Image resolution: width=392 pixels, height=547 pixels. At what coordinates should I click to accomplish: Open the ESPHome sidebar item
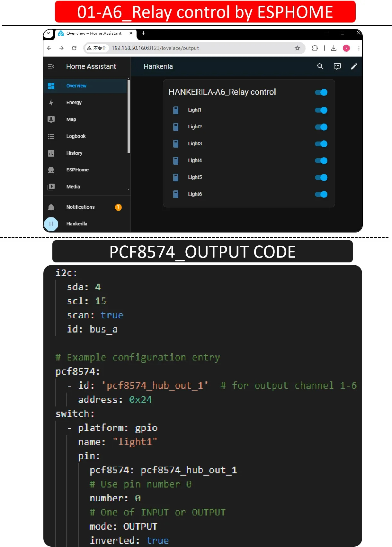point(77,170)
